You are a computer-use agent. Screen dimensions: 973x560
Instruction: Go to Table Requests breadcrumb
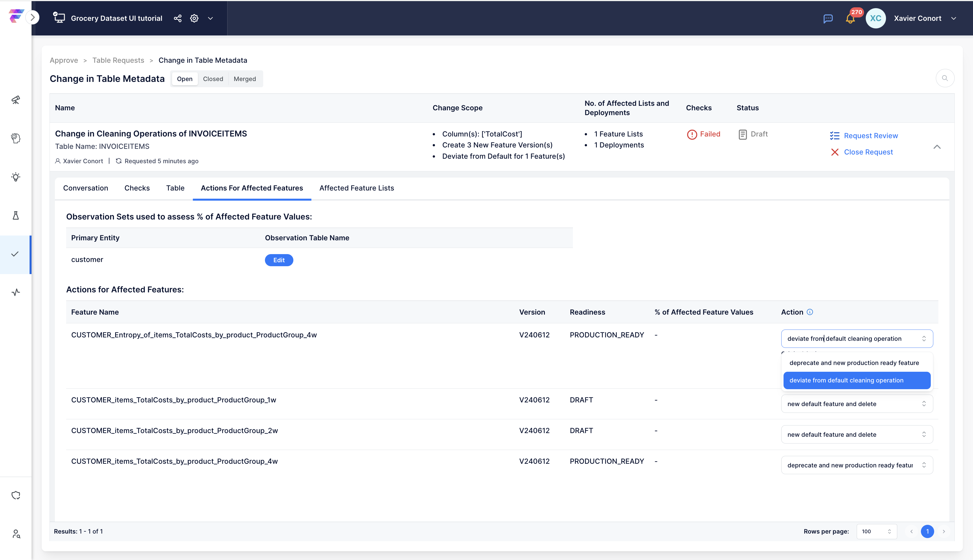[118, 61]
